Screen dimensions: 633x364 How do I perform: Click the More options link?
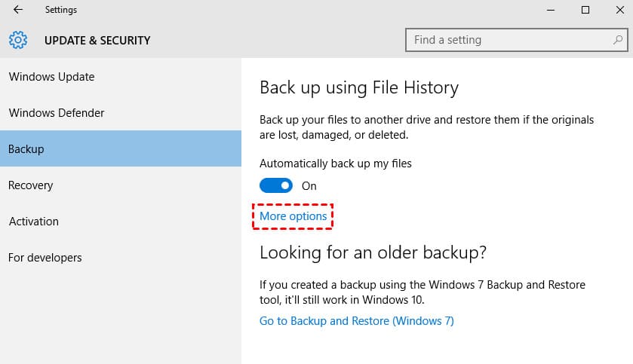(x=293, y=216)
